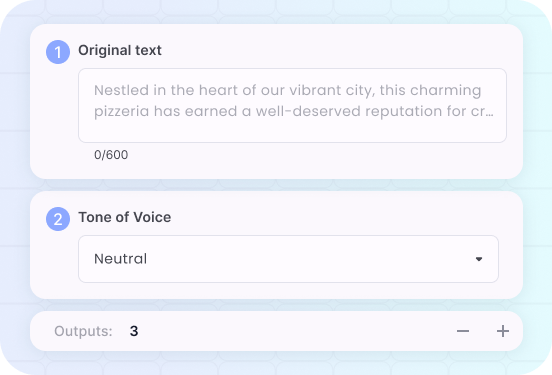This screenshot has height=375, width=552.
Task: Click the Outputs label
Action: click(83, 331)
